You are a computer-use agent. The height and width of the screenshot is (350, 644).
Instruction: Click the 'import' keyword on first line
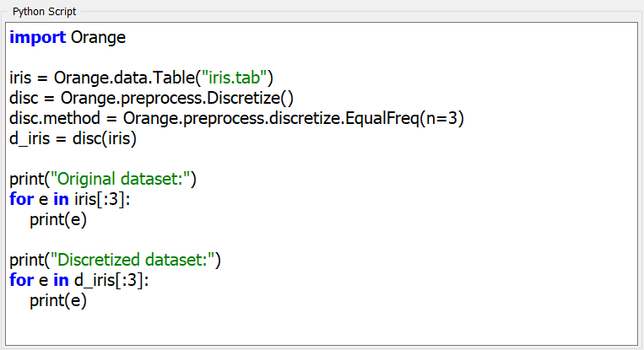click(37, 37)
